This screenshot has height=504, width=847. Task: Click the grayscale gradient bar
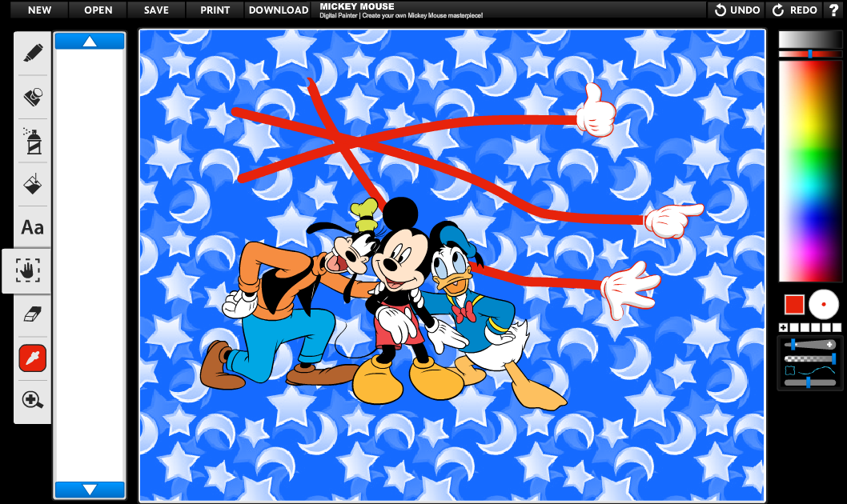point(810,39)
